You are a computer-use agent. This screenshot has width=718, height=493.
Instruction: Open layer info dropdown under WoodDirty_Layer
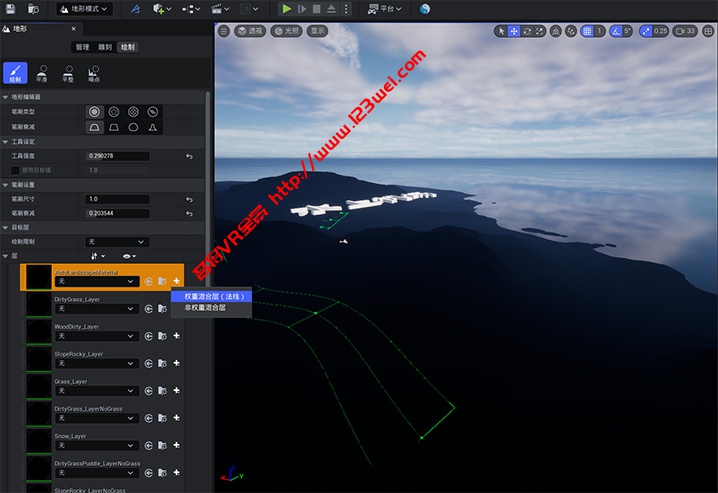[96, 337]
